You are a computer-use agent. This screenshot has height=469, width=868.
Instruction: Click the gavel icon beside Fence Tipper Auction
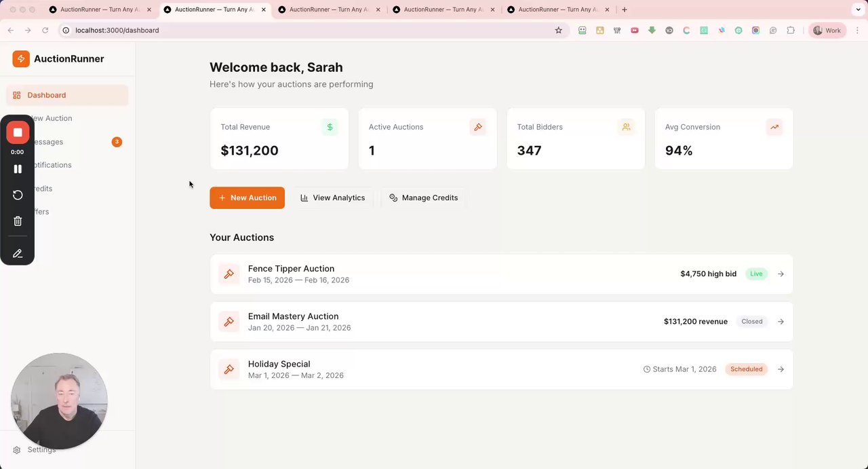229,274
